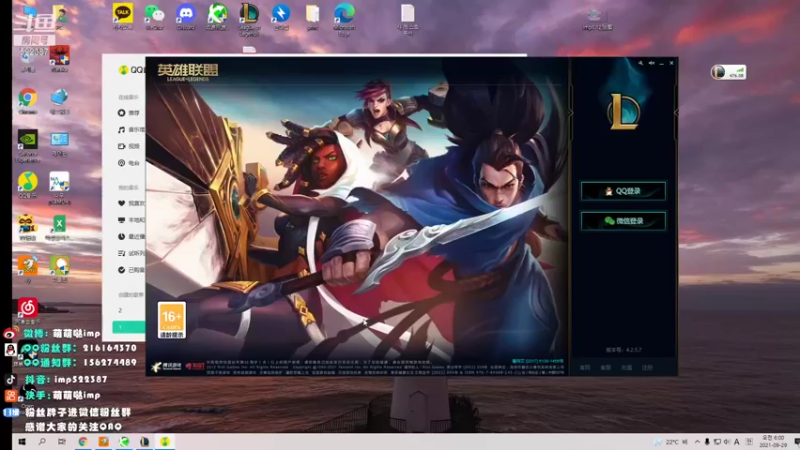800x450 pixels.
Task: Click the Windows Start button
Action: click(22, 442)
